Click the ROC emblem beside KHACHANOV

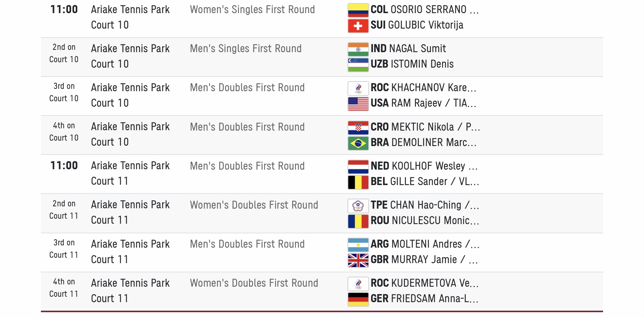(358, 88)
